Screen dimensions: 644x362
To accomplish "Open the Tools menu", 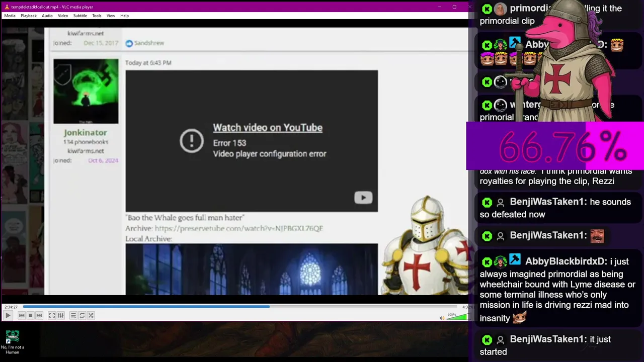I will (97, 16).
